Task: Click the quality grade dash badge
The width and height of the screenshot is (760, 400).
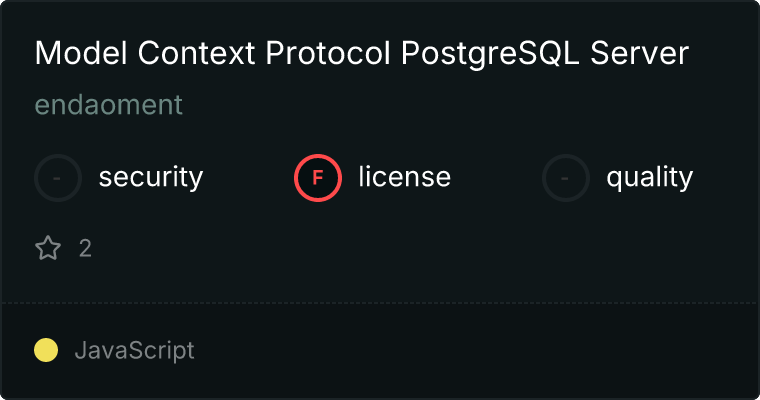Action: pyautogui.click(x=566, y=178)
